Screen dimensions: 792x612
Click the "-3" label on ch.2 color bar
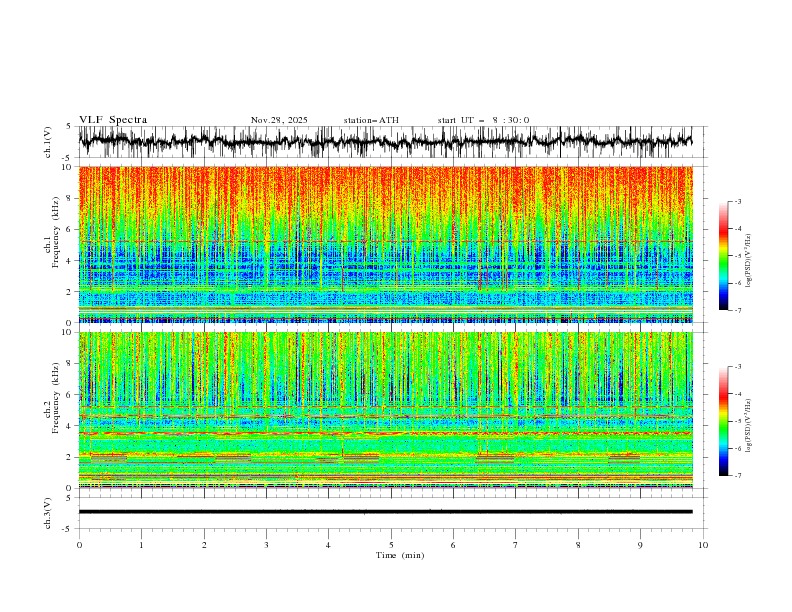(x=738, y=367)
